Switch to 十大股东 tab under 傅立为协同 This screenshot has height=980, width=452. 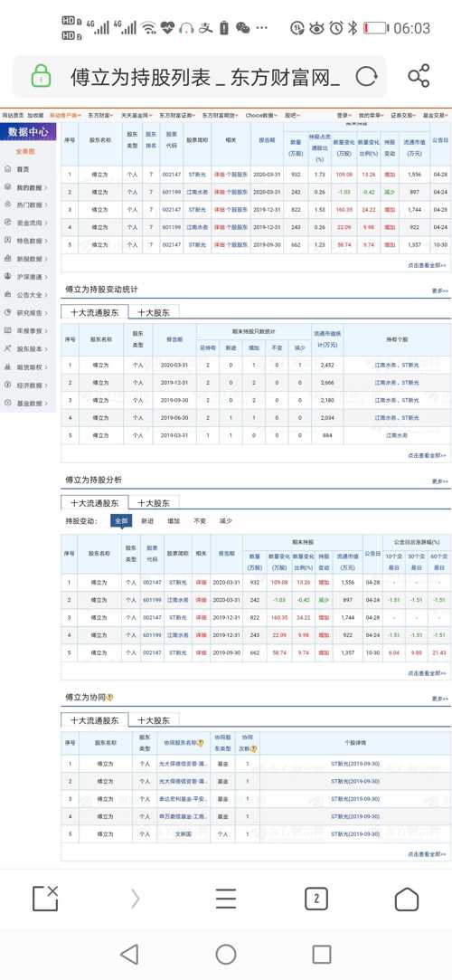coord(154,720)
